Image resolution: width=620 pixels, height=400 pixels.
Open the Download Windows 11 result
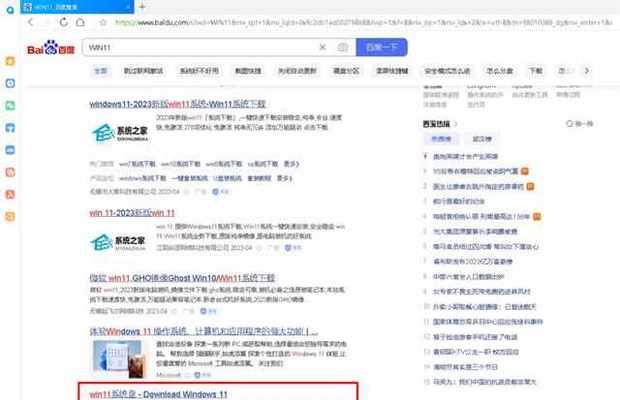(x=158, y=394)
